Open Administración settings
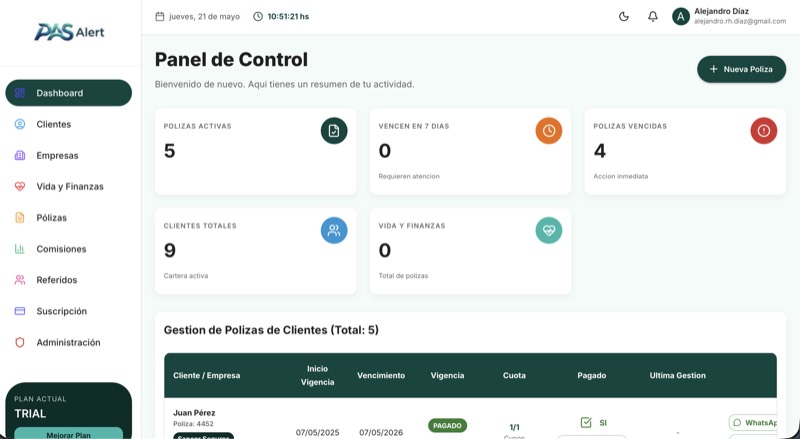The image size is (800, 439). pyautogui.click(x=68, y=342)
